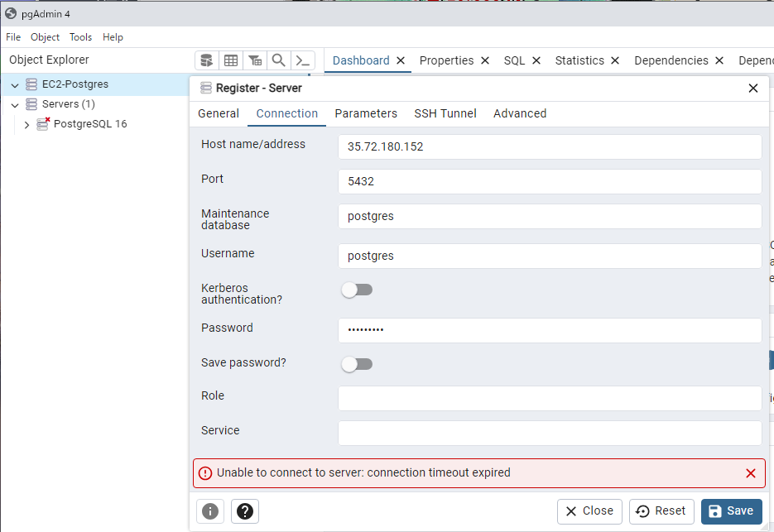774x532 pixels.
Task: Click the Save button
Action: pos(731,511)
